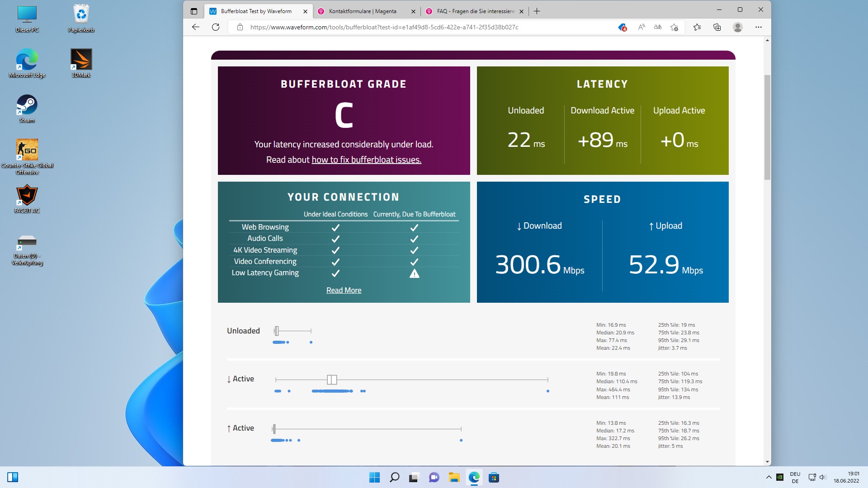The height and width of the screenshot is (488, 868).
Task: Click the page vertical scrollbar thumb
Action: click(x=767, y=127)
